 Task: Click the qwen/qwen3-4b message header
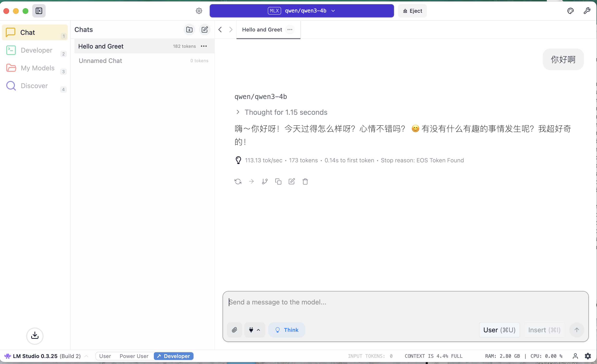(x=261, y=97)
